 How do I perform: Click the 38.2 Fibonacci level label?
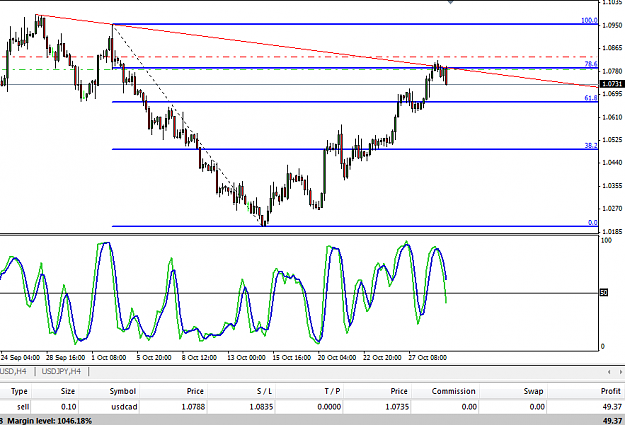[591, 146]
